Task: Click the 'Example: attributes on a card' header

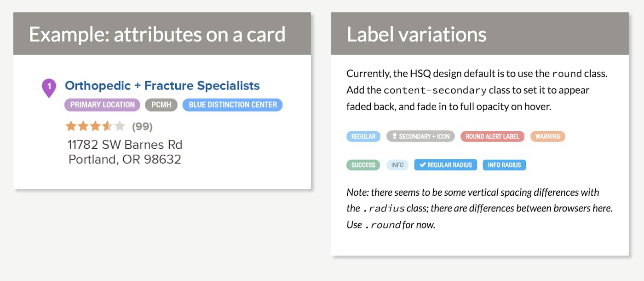Action: point(157,35)
